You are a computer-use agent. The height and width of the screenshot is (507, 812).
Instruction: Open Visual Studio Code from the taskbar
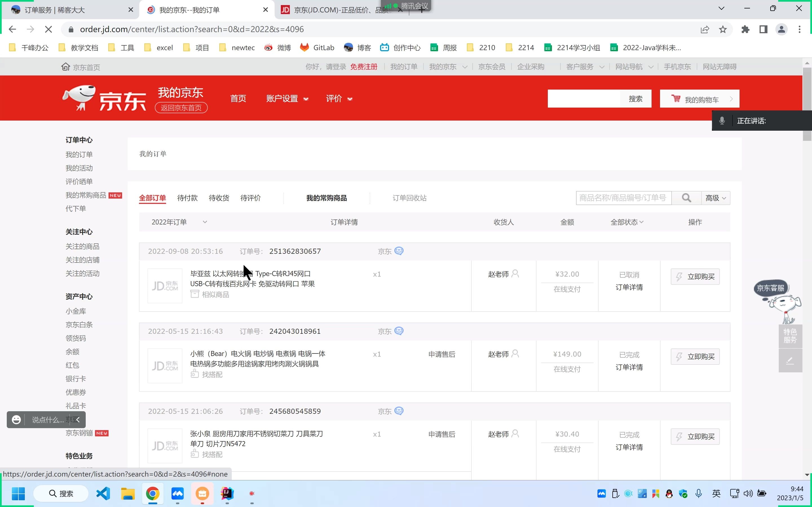(103, 493)
